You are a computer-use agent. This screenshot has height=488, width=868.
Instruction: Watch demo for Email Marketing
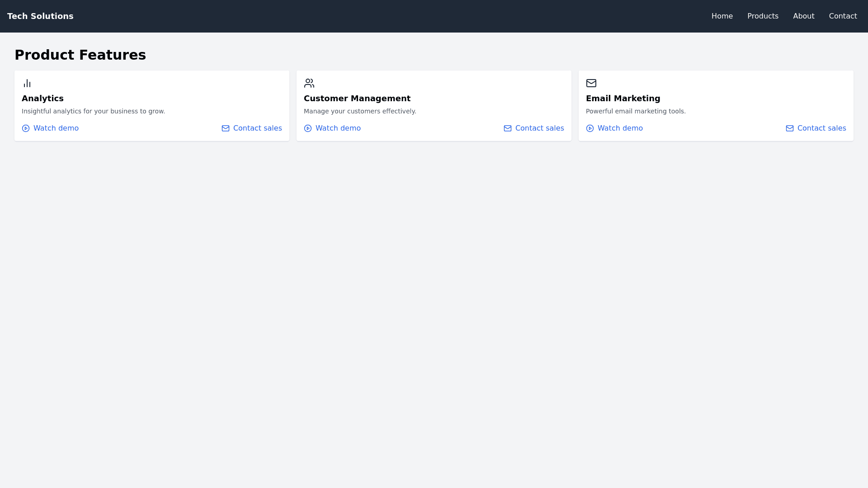coord(620,128)
